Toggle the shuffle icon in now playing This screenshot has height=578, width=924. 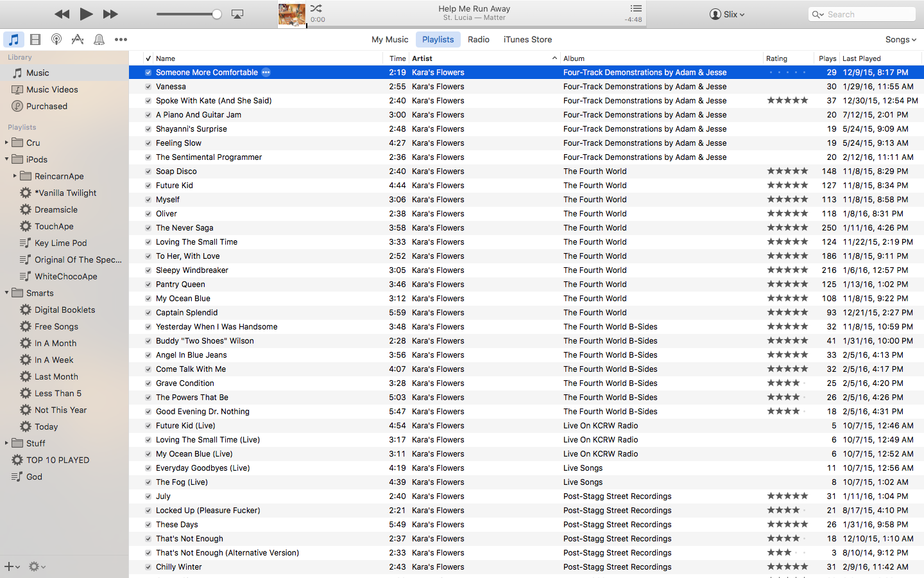point(316,8)
